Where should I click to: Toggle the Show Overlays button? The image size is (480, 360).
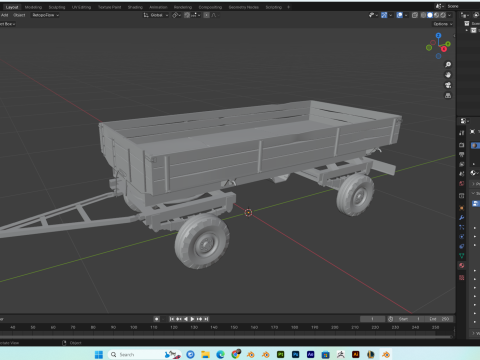click(399, 15)
